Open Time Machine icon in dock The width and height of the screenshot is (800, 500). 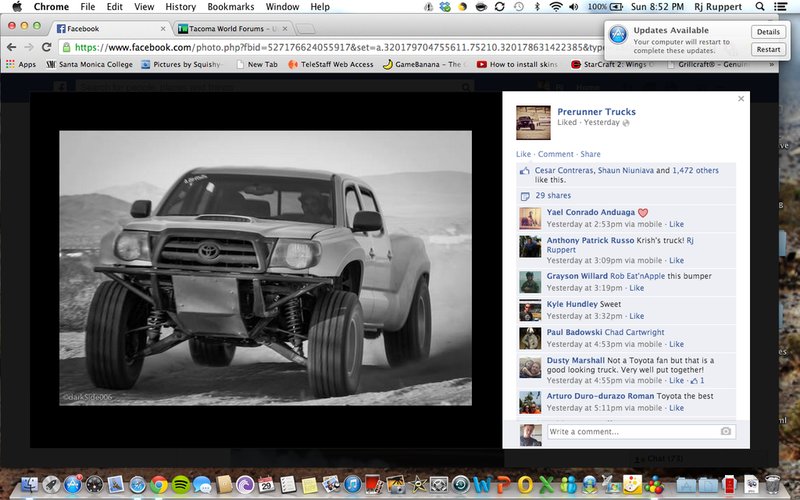(x=460, y=484)
